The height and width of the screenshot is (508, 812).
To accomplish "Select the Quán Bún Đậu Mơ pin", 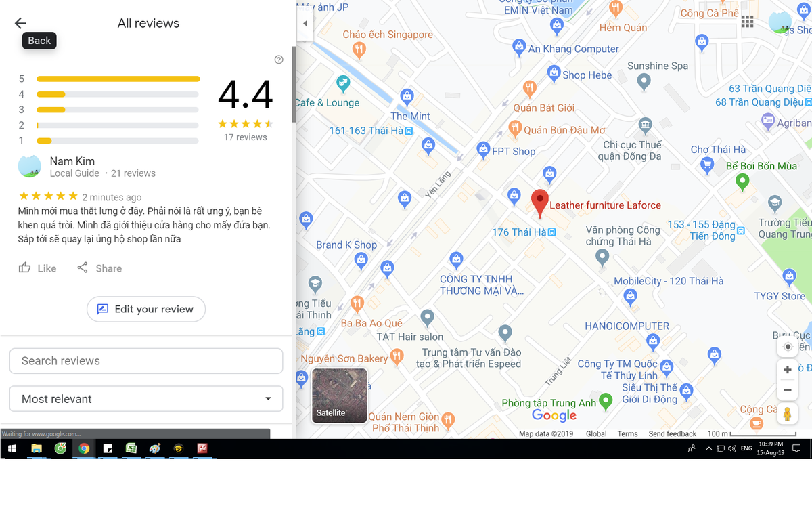I will point(515,128).
